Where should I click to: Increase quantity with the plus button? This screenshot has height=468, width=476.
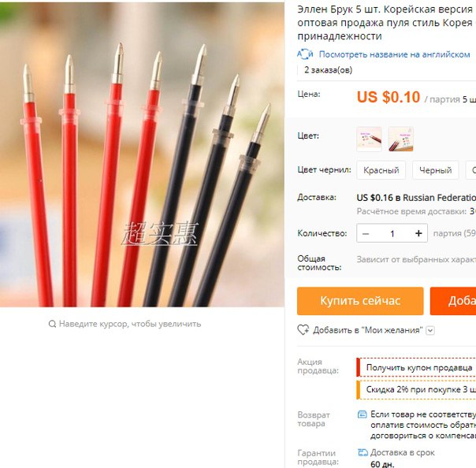click(418, 233)
